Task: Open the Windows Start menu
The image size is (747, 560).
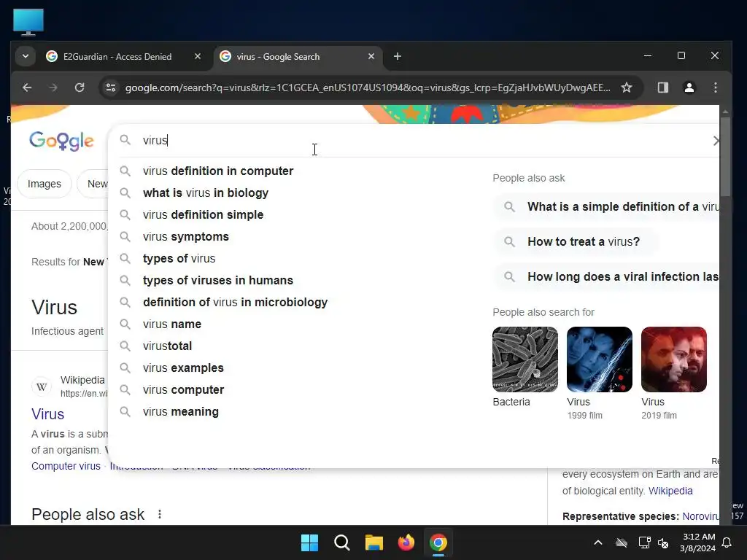Action: click(309, 542)
